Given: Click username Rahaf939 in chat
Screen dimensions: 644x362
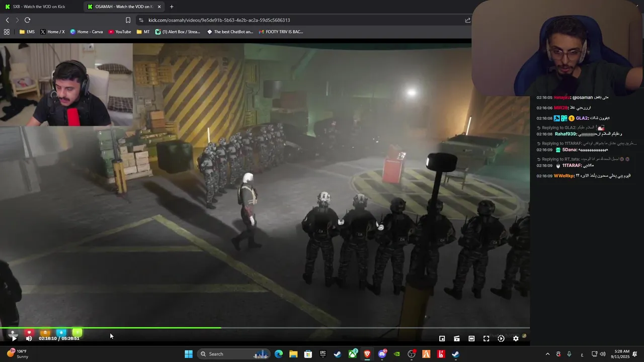Looking at the screenshot, I should pyautogui.click(x=566, y=134).
